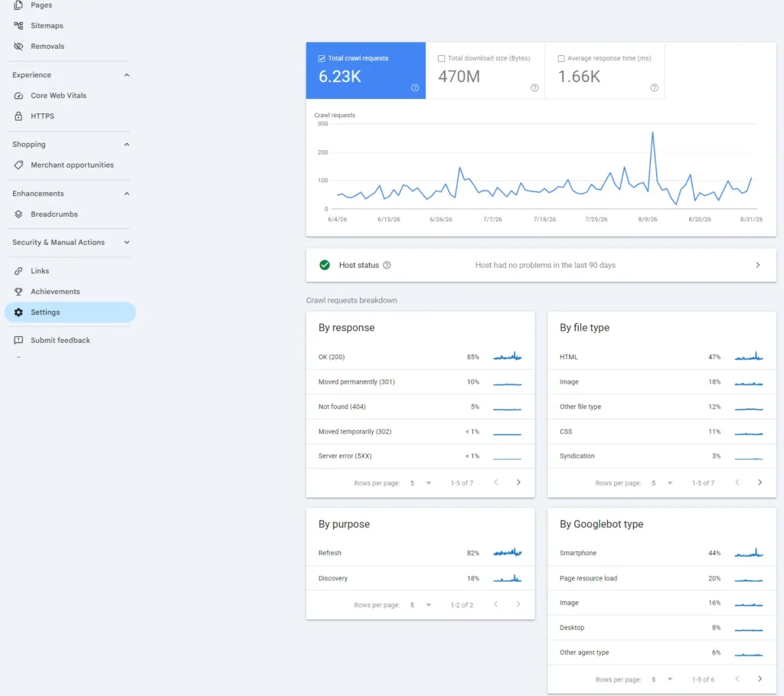Open Host status details chevron
Viewport: 784px width, 696px height.
click(x=757, y=265)
